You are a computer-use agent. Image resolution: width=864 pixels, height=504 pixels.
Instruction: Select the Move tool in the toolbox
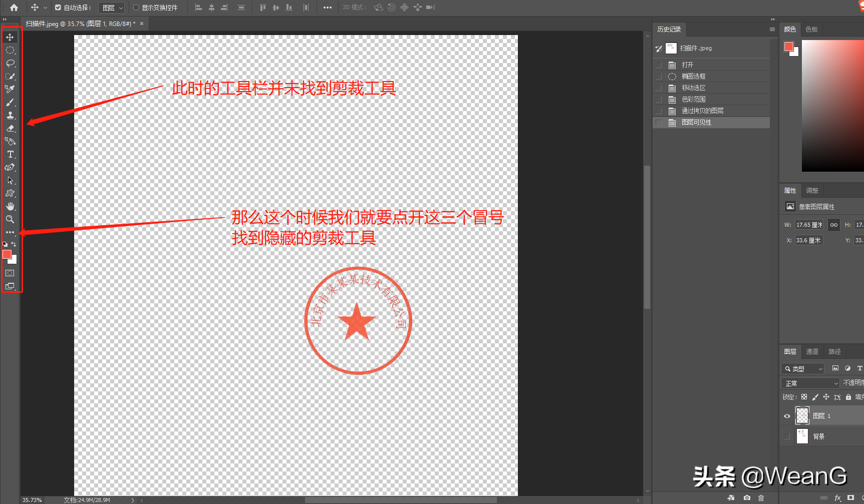tap(10, 38)
